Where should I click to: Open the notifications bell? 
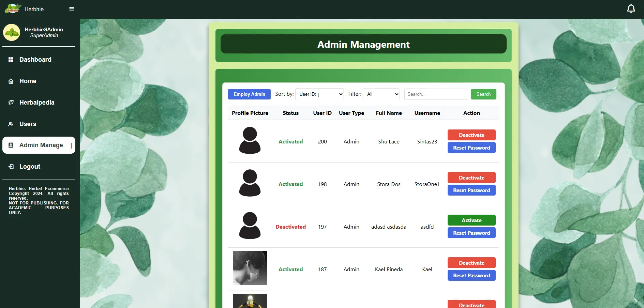click(631, 9)
